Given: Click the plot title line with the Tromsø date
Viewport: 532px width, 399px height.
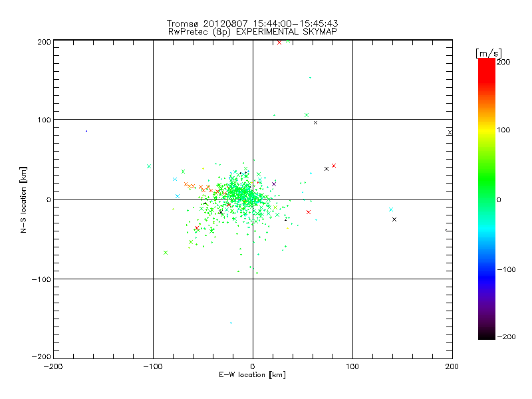Looking at the screenshot, I should pyautogui.click(x=252, y=23).
